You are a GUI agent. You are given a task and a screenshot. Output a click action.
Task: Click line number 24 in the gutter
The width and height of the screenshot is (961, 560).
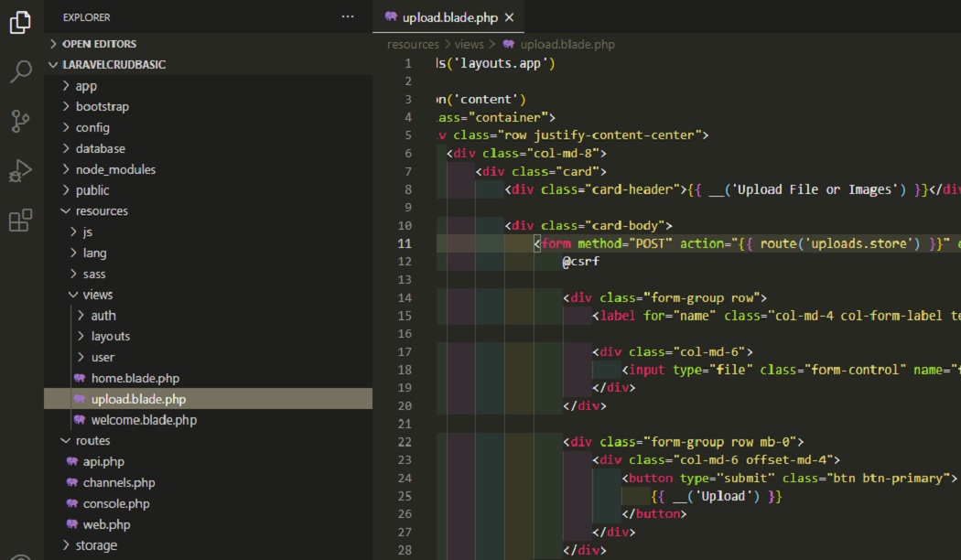coord(405,478)
